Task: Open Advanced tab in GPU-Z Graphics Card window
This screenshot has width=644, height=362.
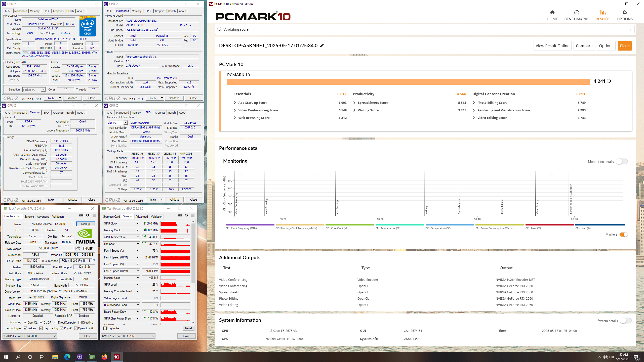Action: pos(43,217)
